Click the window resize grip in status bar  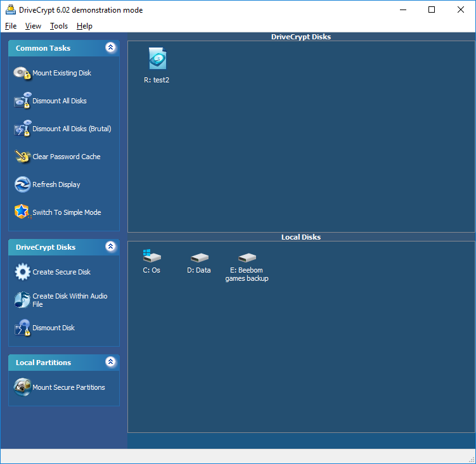tap(472, 460)
